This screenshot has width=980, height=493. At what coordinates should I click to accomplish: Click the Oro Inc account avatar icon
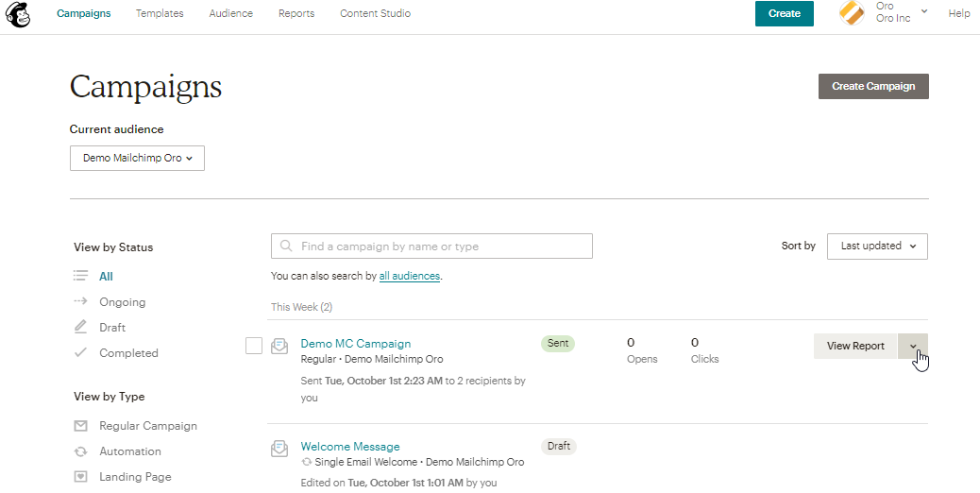[x=852, y=13]
